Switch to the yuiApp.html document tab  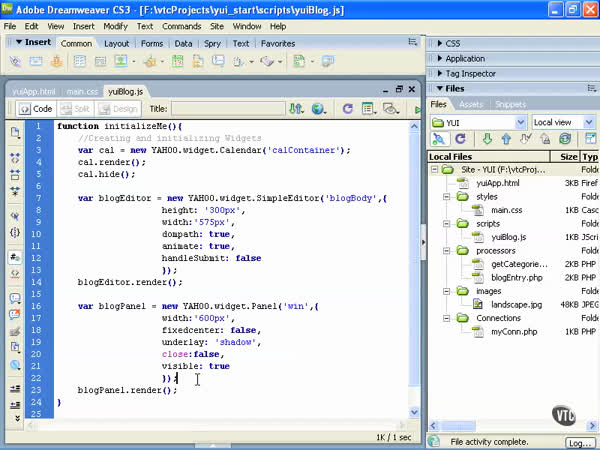point(32,90)
